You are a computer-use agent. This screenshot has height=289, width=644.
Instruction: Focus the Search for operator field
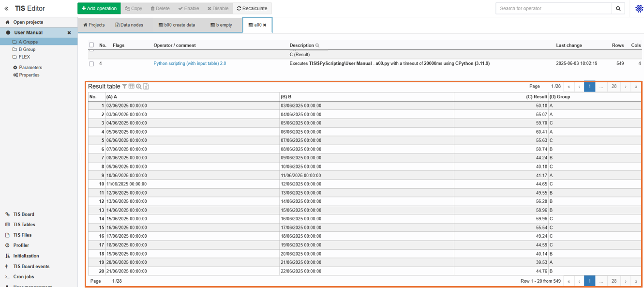(554, 8)
